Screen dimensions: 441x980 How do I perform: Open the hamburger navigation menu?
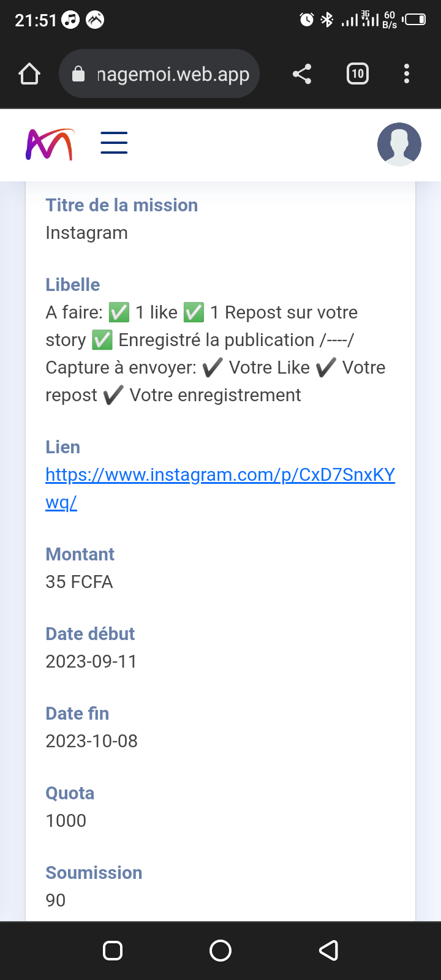pos(114,143)
